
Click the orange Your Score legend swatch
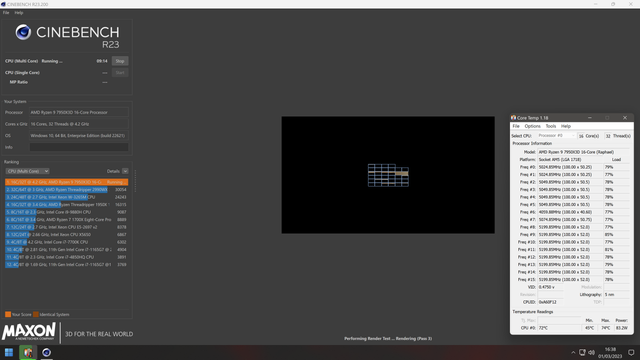pyautogui.click(x=8, y=314)
